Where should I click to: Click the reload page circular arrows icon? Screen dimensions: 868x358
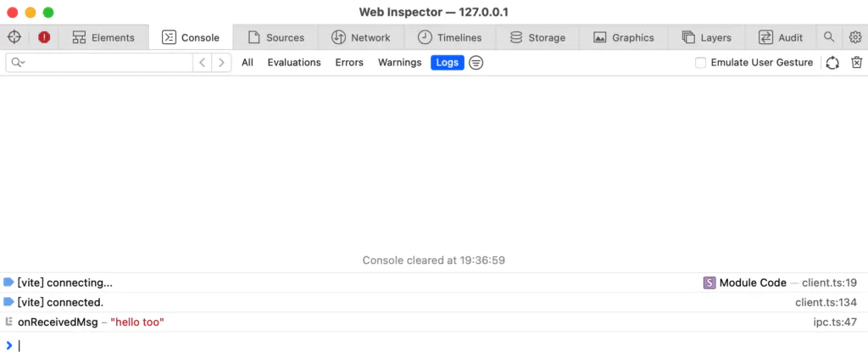click(x=832, y=63)
